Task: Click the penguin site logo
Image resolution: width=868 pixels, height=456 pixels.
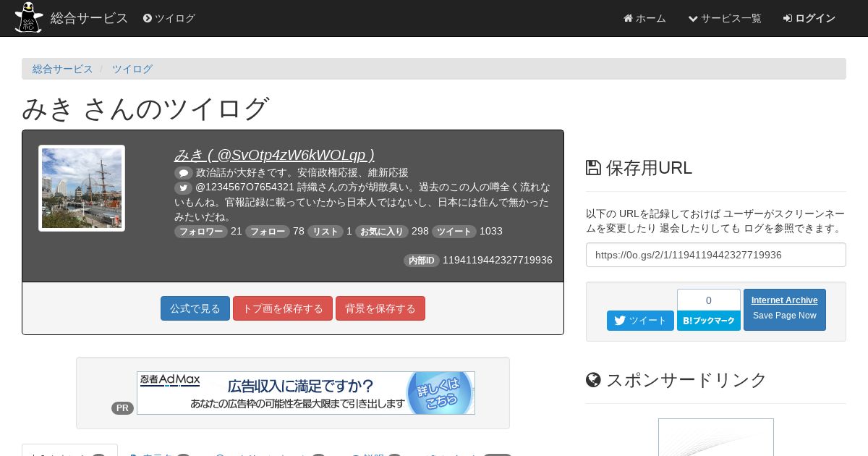Action: 29,18
